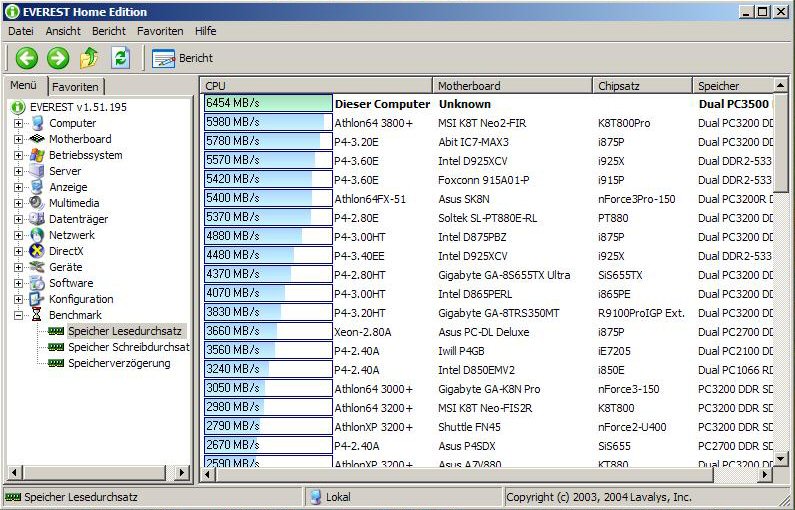Click the 3660 MB/s result bar

(x=268, y=331)
